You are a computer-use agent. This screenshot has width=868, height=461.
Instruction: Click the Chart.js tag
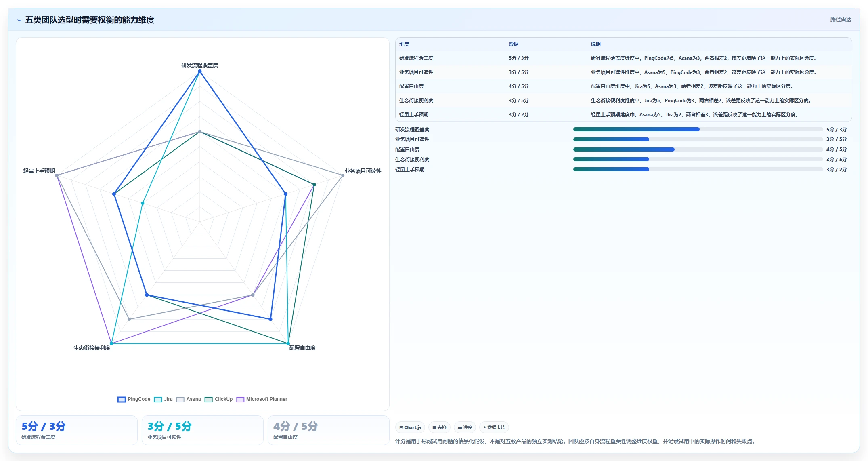point(410,427)
